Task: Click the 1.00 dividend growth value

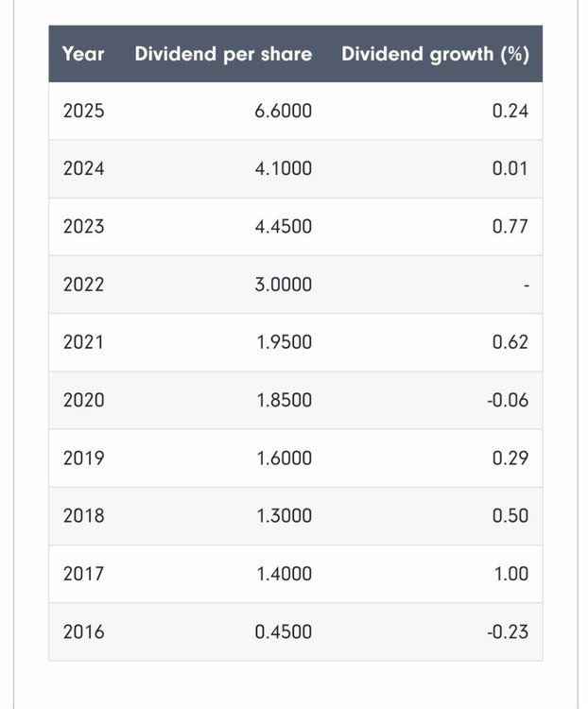Action: 510,573
